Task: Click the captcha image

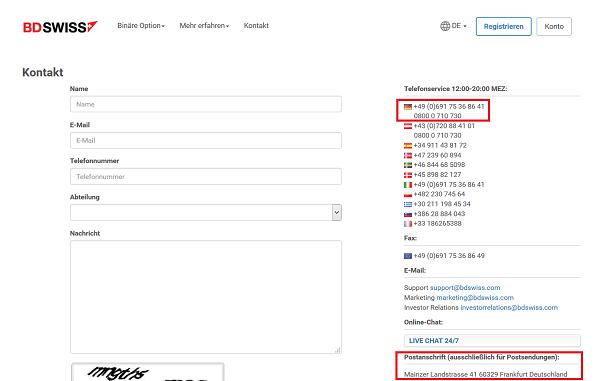Action: pyautogui.click(x=147, y=372)
